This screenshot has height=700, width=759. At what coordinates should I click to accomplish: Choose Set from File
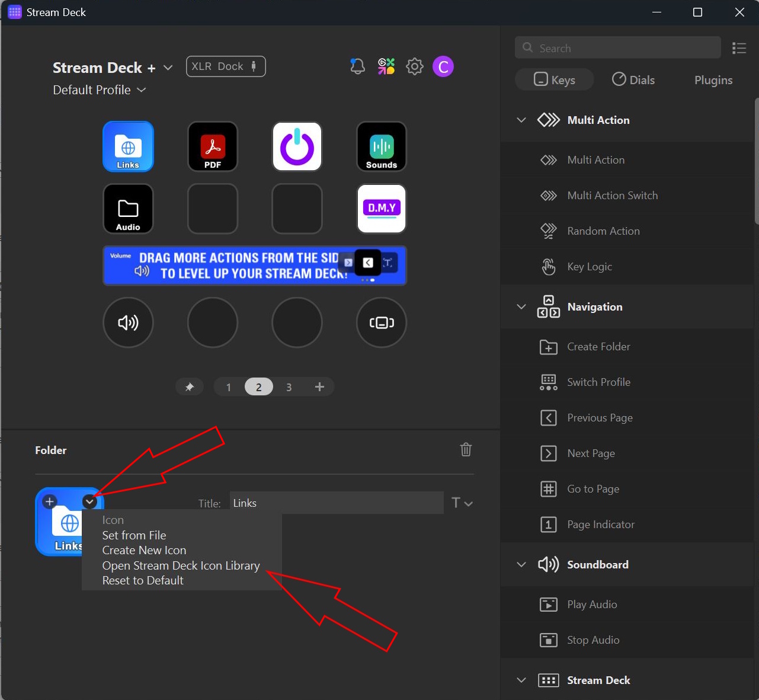[x=134, y=535]
